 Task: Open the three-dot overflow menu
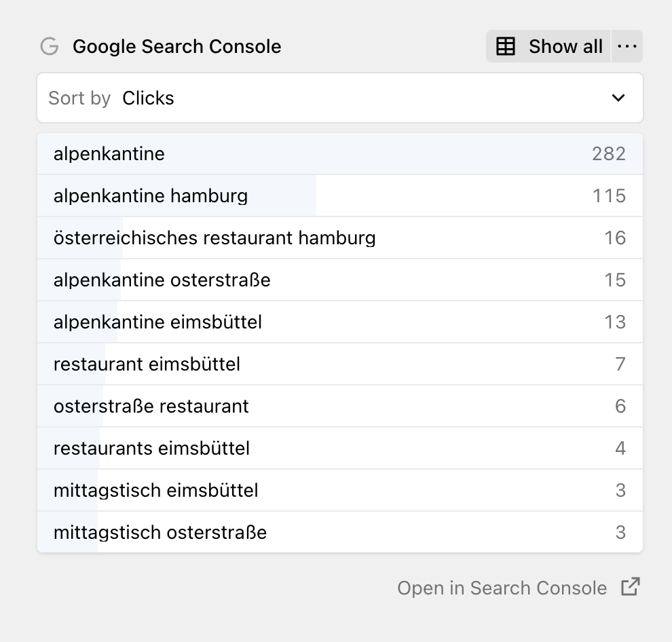click(x=627, y=46)
